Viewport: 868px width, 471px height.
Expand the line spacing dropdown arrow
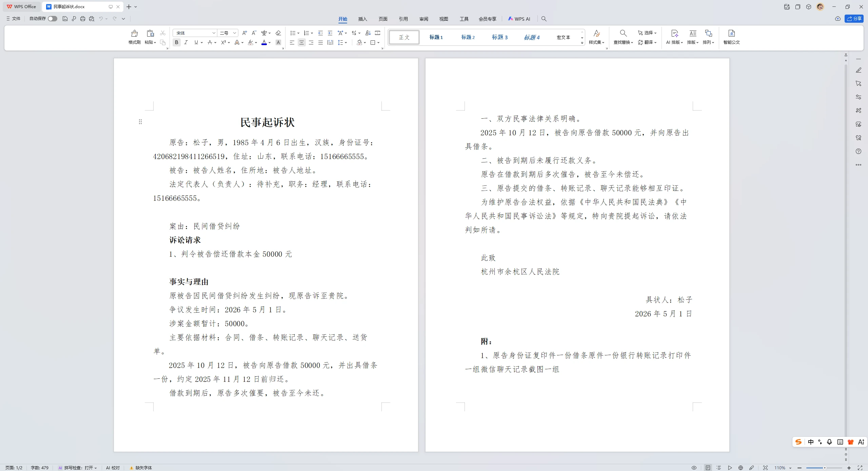(x=346, y=43)
